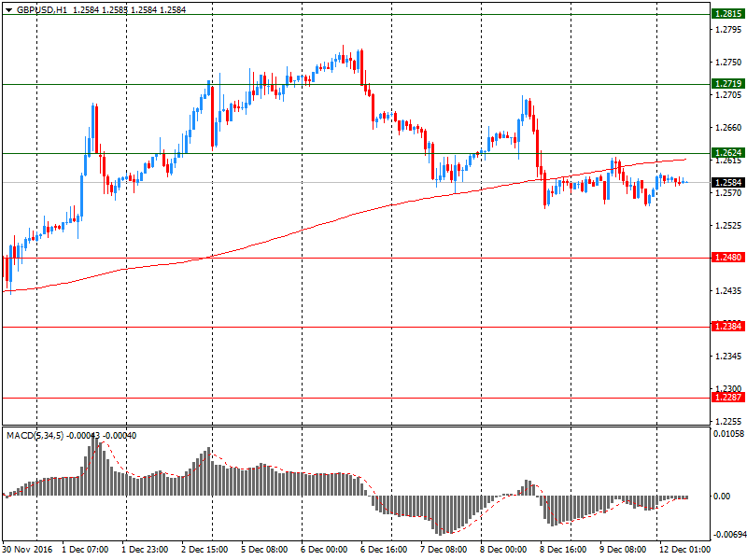Click the MACD zero level 0.00 label
The image size is (747, 560).
722,497
